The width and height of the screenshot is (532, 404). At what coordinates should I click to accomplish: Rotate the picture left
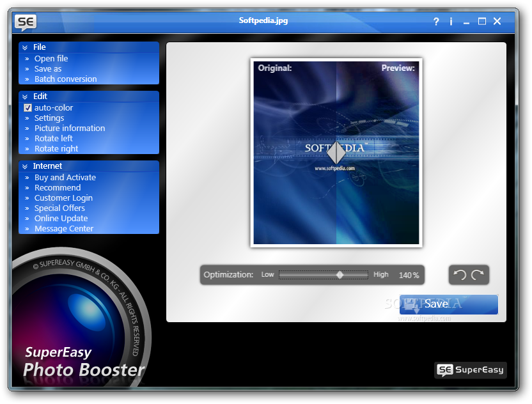tap(54, 139)
